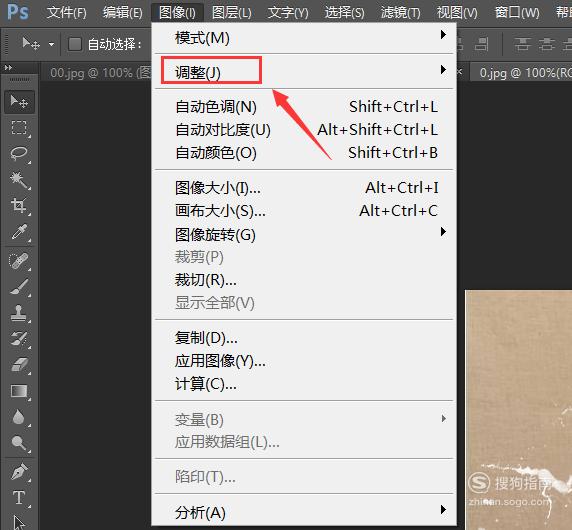Image resolution: width=572 pixels, height=530 pixels.
Task: Expand the toolbox double-arrow toggle
Action: 8,67
